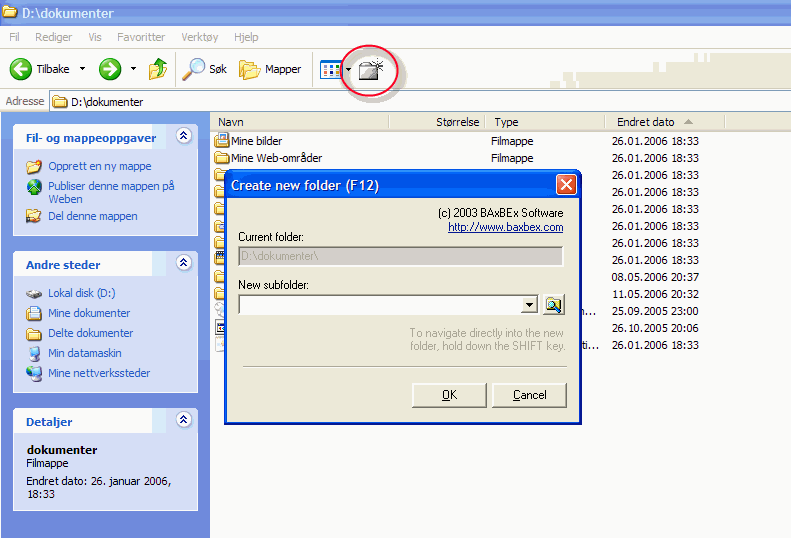Click the browse folder icon in dialog
The height and width of the screenshot is (538, 791).
tap(553, 305)
